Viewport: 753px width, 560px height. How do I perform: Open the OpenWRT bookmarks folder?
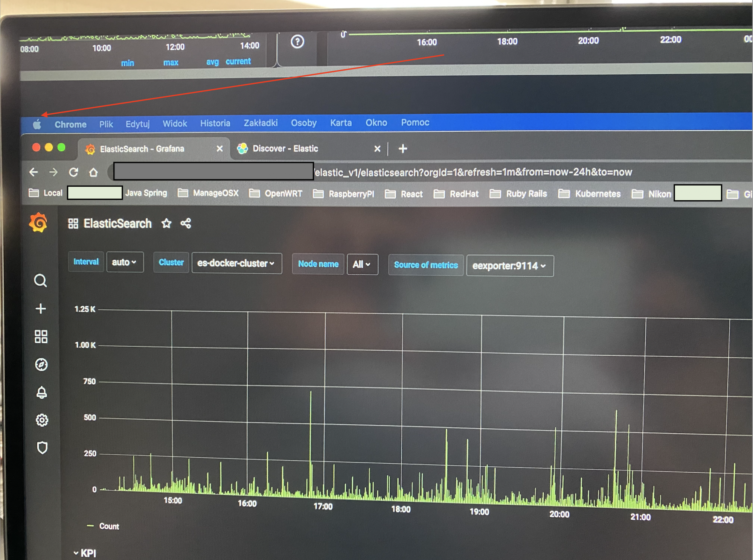[276, 193]
